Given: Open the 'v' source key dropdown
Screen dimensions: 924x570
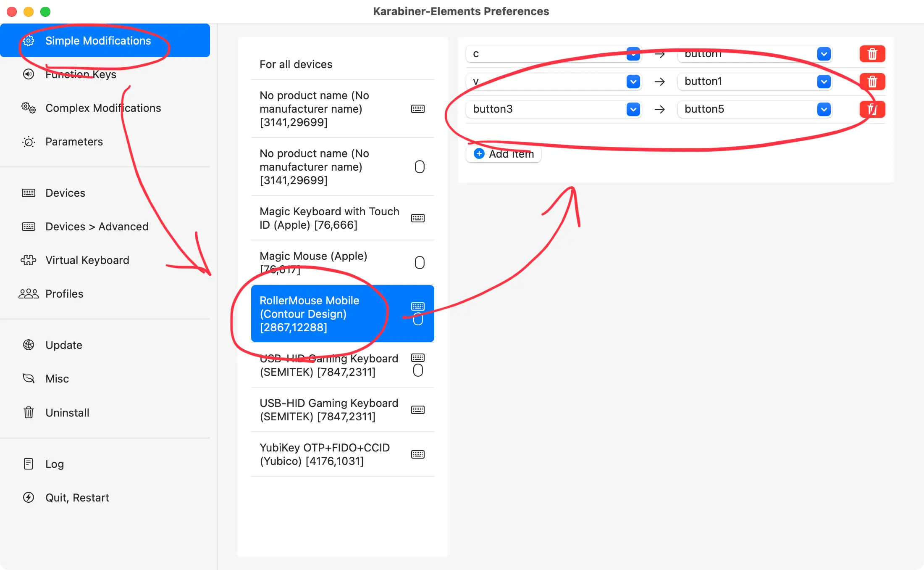Looking at the screenshot, I should tap(633, 82).
